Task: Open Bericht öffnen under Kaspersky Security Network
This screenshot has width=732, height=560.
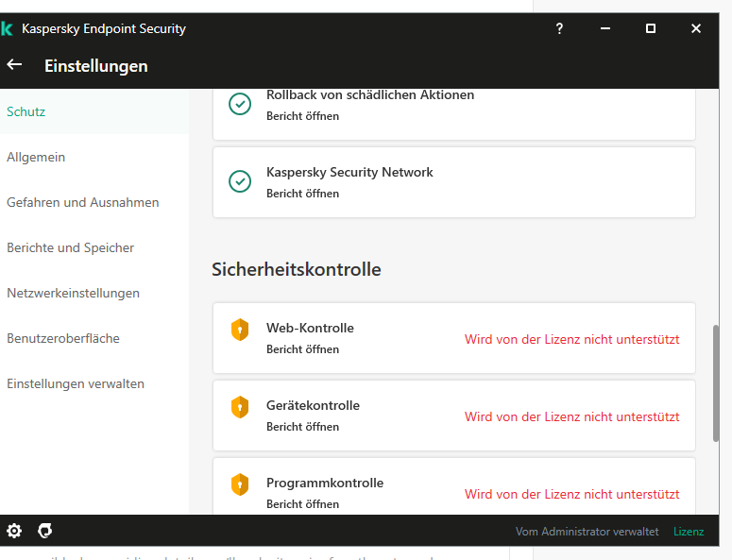Action: click(302, 194)
